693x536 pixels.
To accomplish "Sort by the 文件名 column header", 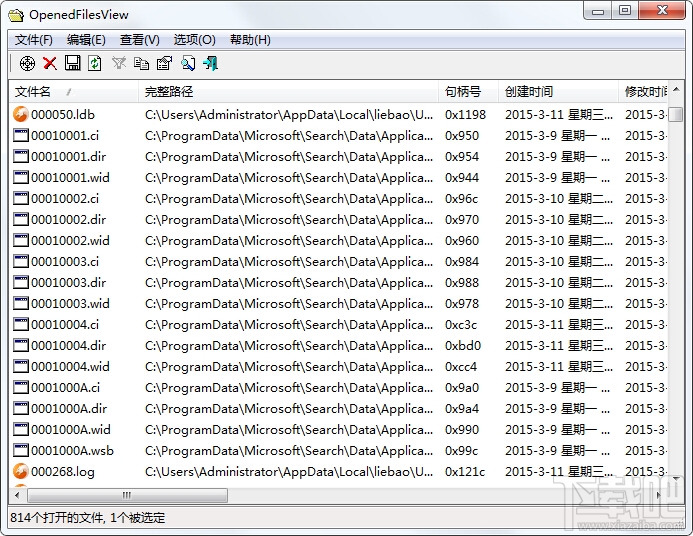I will pyautogui.click(x=74, y=91).
